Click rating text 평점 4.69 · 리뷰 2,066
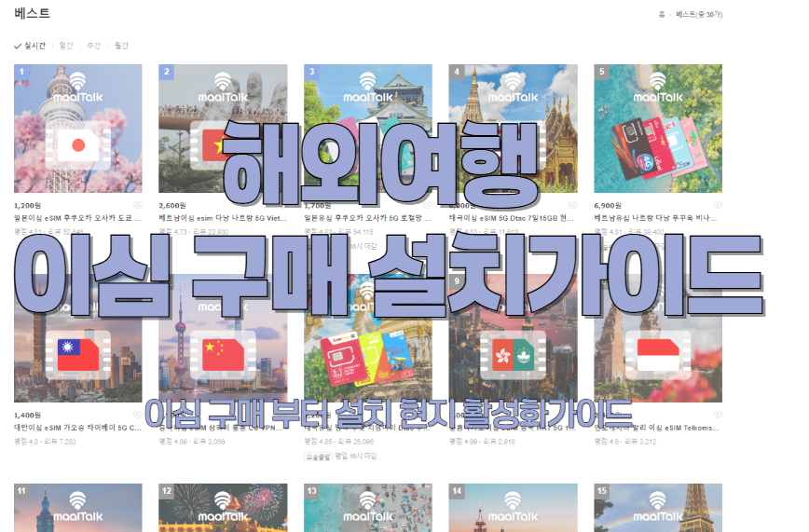809x532 pixels. pos(192,442)
